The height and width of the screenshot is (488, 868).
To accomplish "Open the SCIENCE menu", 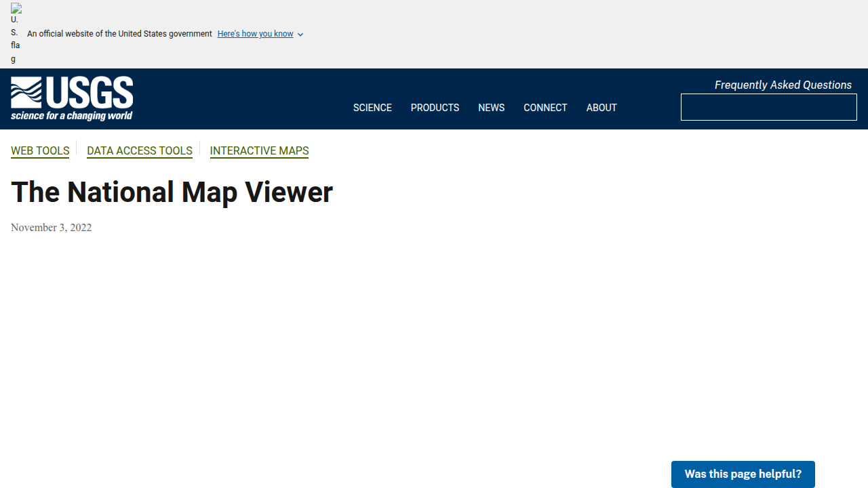I will [372, 108].
